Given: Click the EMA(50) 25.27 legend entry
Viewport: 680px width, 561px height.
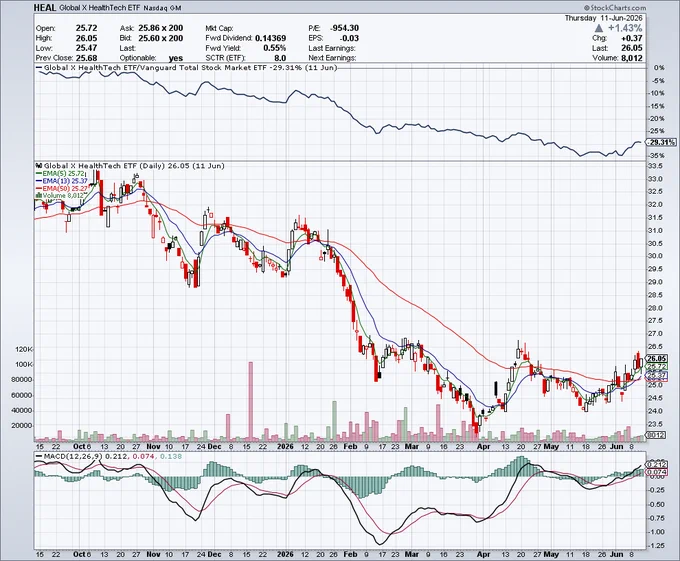Looking at the screenshot, I should [62, 188].
